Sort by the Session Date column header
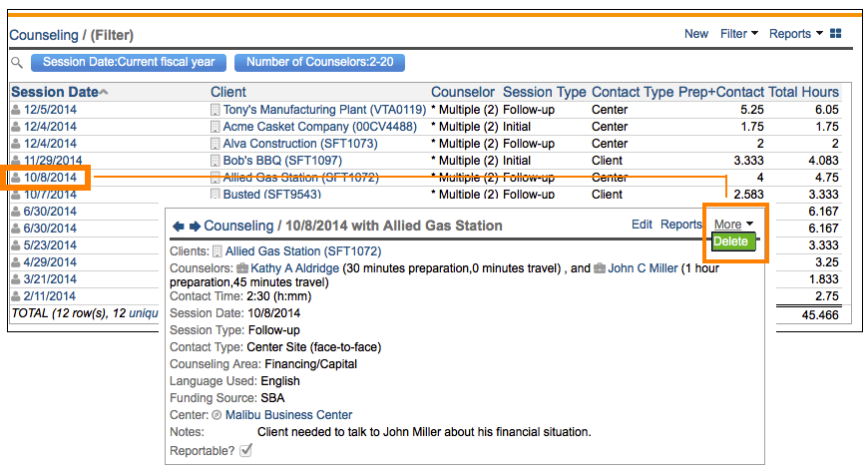868x474 pixels. click(x=55, y=92)
